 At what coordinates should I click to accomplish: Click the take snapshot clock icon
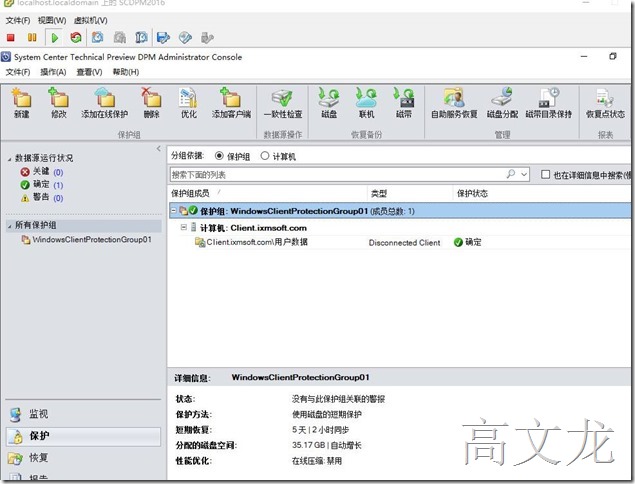(97, 38)
